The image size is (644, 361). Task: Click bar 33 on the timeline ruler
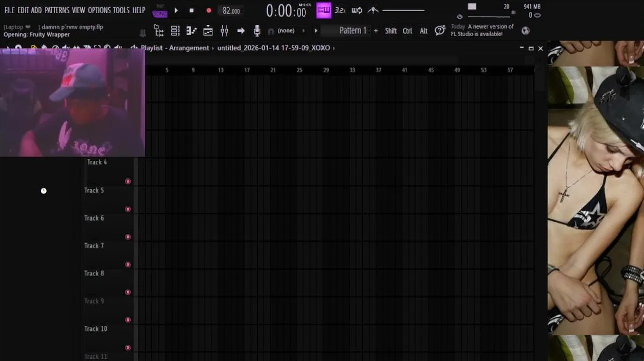(x=352, y=70)
